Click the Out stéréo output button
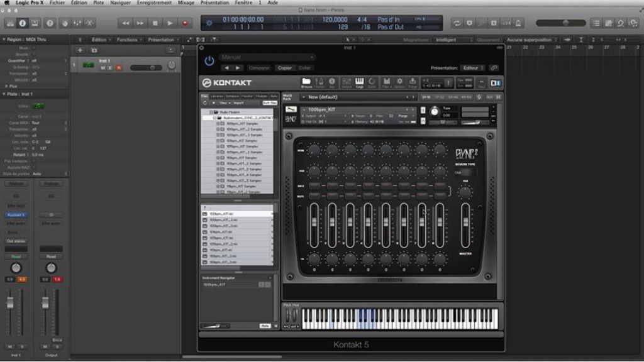Image resolution: width=644 pixels, height=362 pixels. (16, 241)
